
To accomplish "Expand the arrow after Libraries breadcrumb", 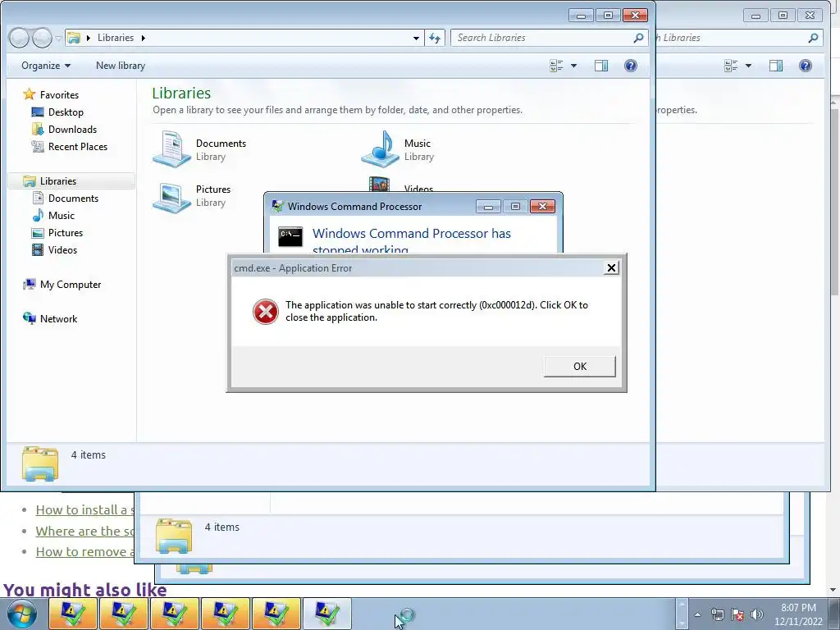I will [143, 38].
